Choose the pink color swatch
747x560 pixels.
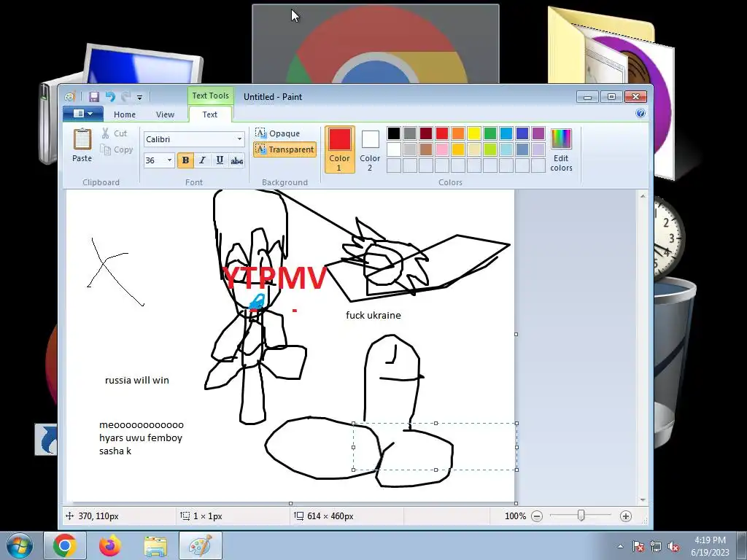[441, 149]
